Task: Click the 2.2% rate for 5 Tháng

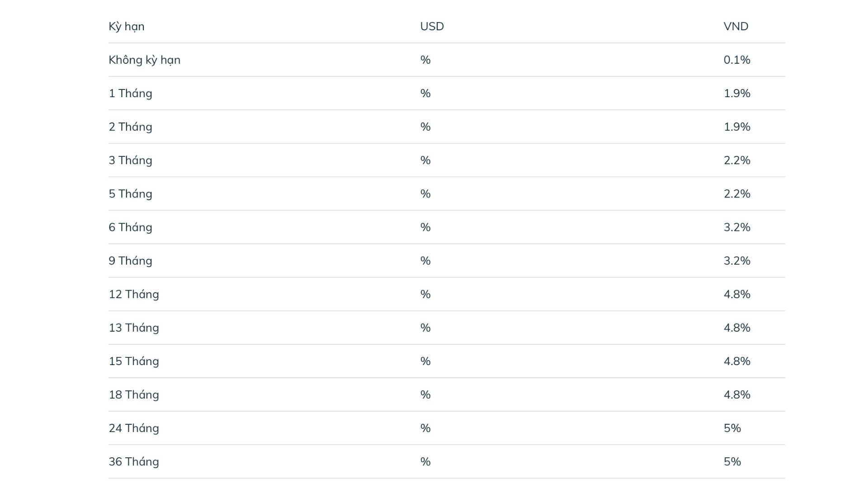Action: tap(737, 193)
